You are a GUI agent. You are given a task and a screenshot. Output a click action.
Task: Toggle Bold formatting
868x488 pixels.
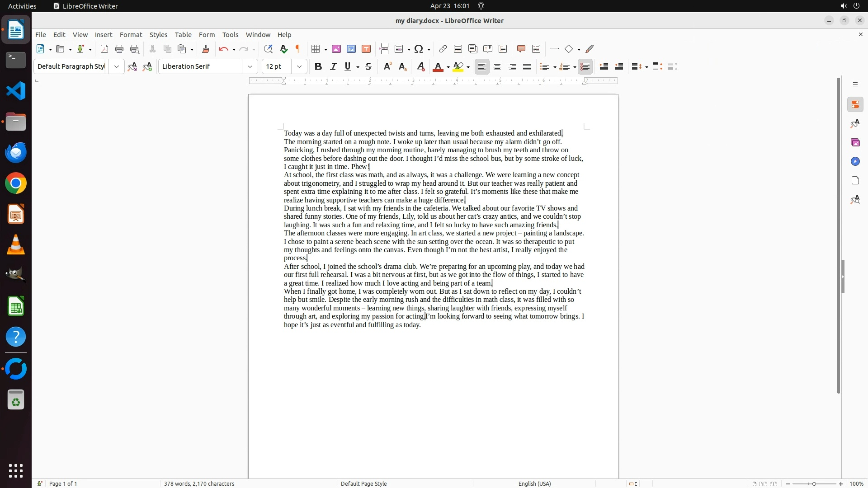(318, 67)
